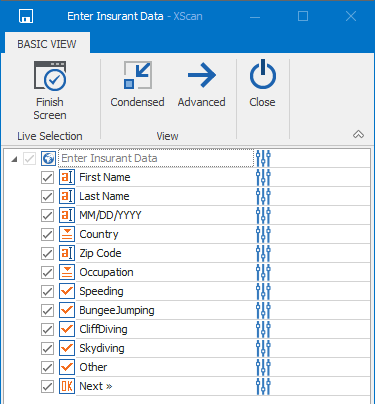This screenshot has width=375, height=404.
Task: Open settings sliders for Skydiving
Action: (263, 348)
